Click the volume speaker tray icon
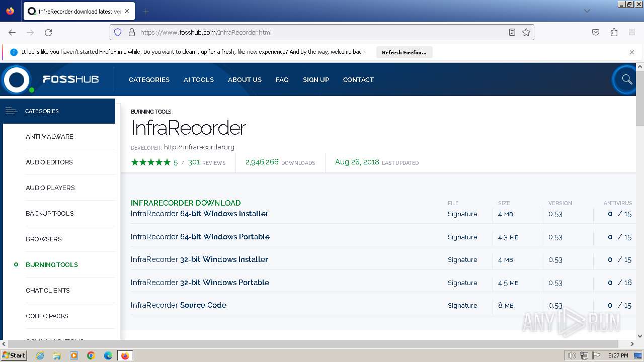This screenshot has width=644, height=362. pos(572,355)
